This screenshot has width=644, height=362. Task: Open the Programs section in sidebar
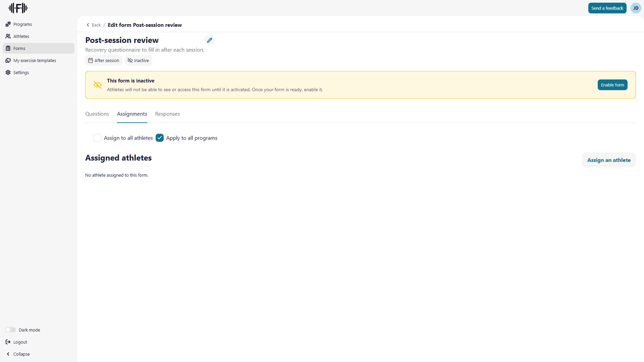(x=22, y=24)
